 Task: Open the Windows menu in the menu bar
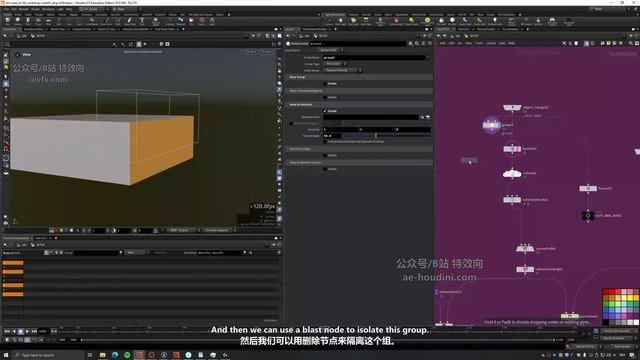click(48, 9)
